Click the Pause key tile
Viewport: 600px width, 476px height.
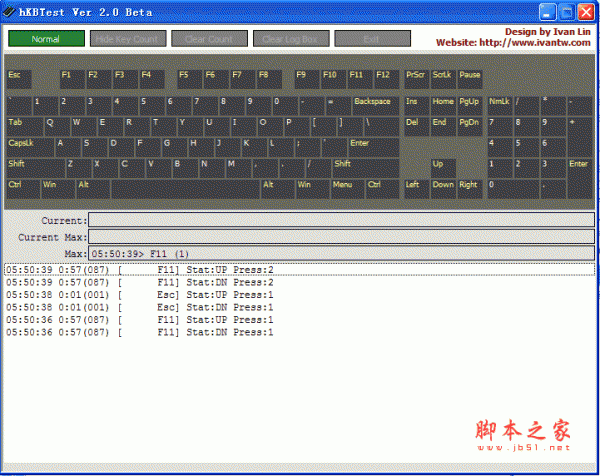pos(470,79)
